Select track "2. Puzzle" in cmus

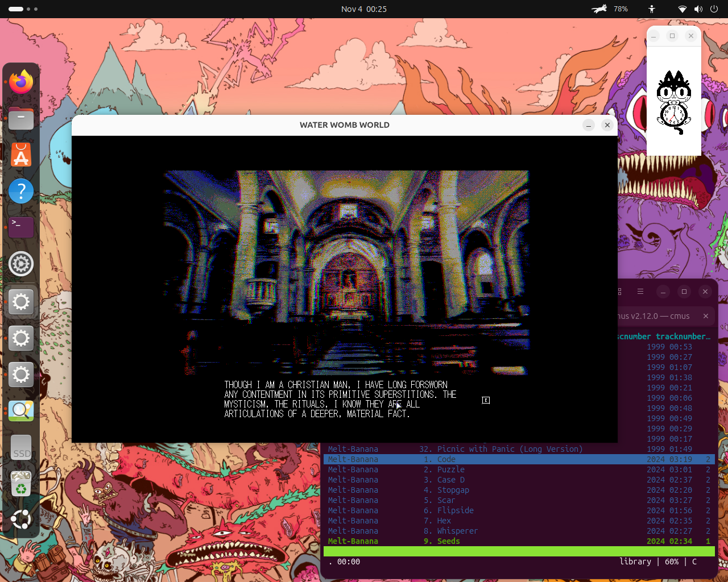pos(519,469)
